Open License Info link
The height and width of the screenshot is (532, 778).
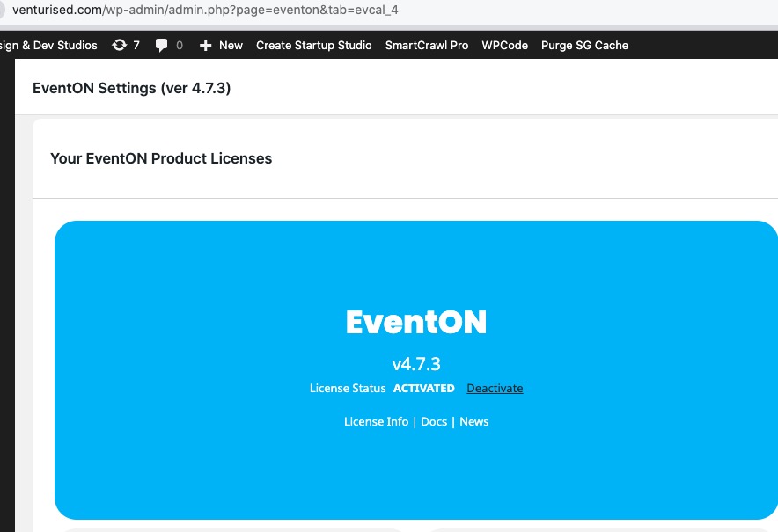[376, 421]
